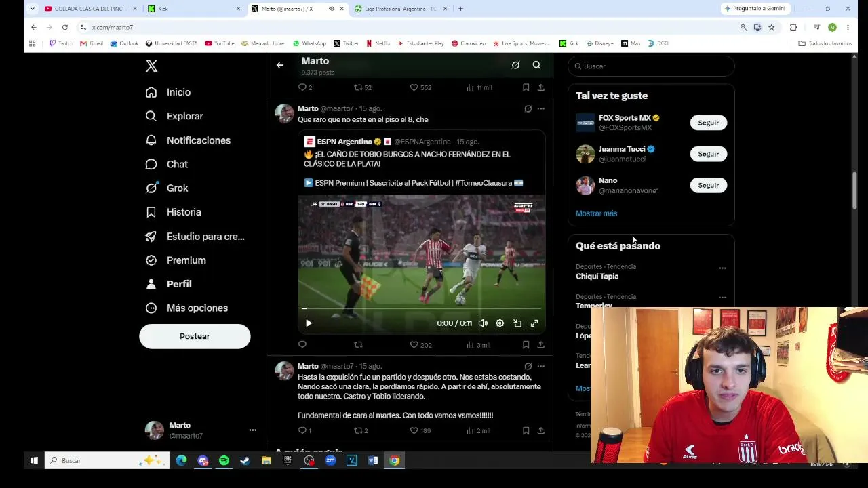
Task: Bookmark the 'Hasta la expulsión' post
Action: [526, 430]
